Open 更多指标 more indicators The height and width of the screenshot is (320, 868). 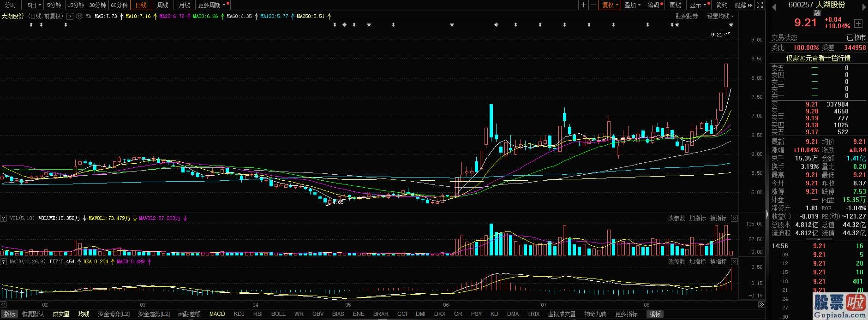626,314
